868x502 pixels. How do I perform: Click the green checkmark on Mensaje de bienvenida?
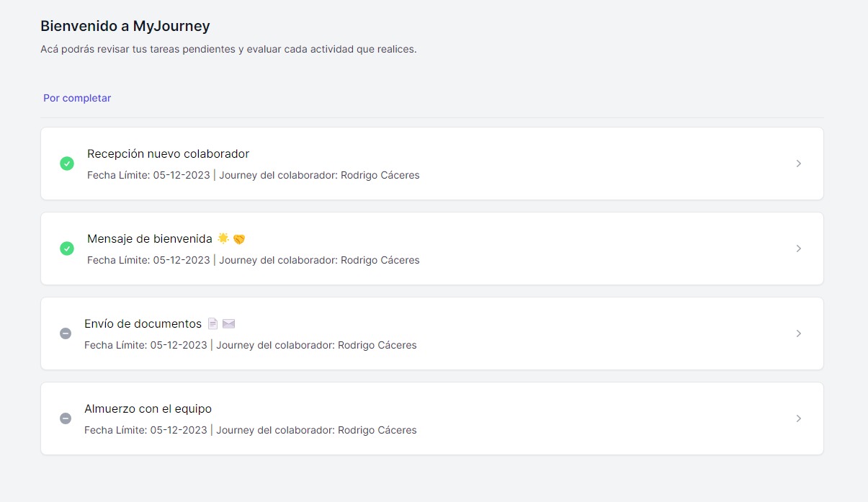coord(66,248)
